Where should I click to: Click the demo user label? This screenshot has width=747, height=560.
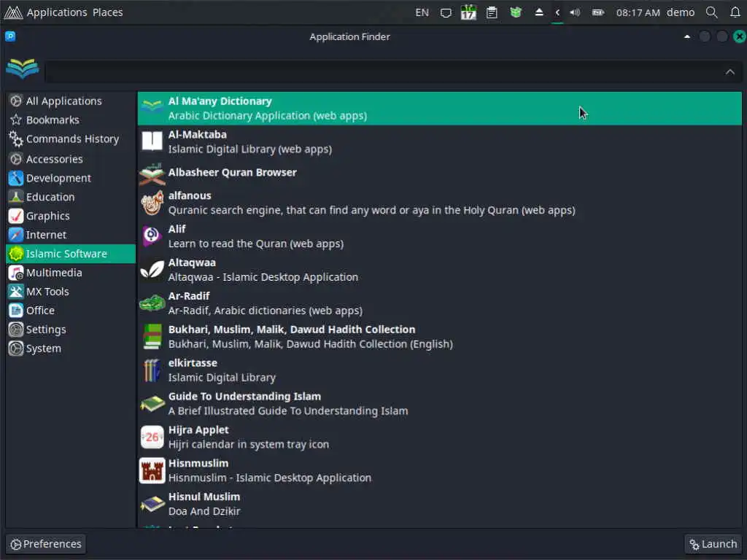point(681,12)
